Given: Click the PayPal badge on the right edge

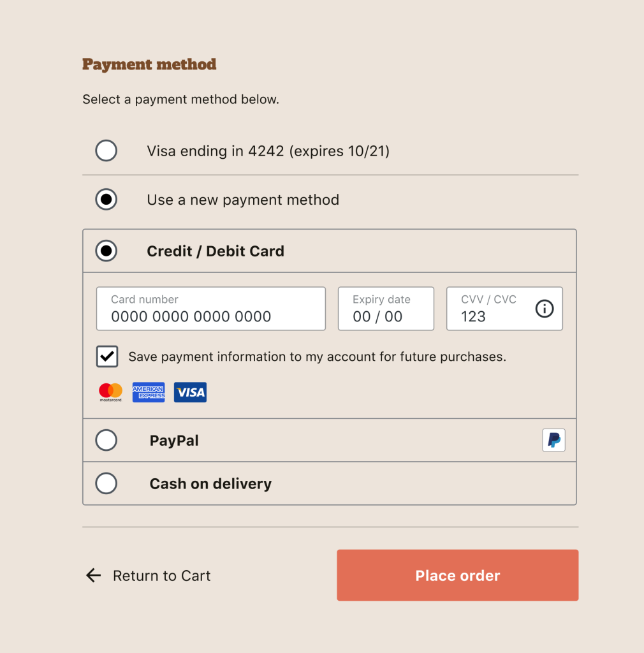Looking at the screenshot, I should tap(553, 440).
